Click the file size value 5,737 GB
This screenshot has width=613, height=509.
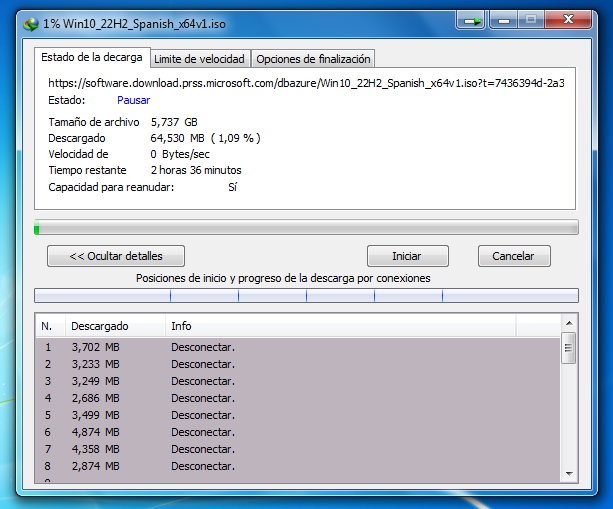[174, 122]
